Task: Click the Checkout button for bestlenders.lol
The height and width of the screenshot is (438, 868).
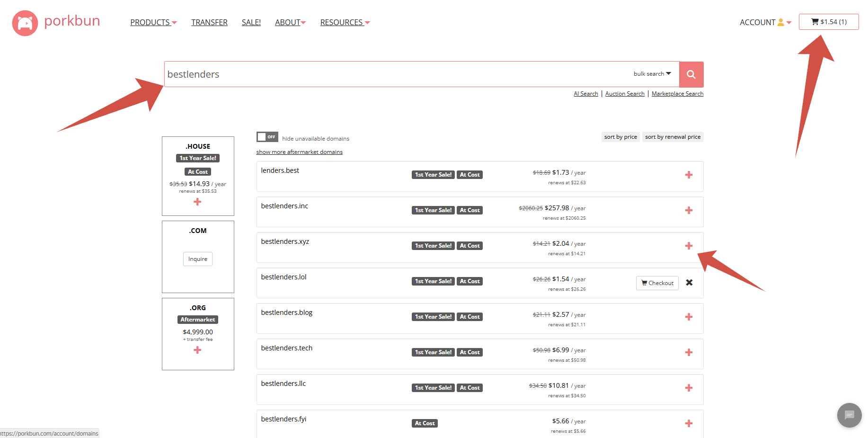Action: pos(657,283)
